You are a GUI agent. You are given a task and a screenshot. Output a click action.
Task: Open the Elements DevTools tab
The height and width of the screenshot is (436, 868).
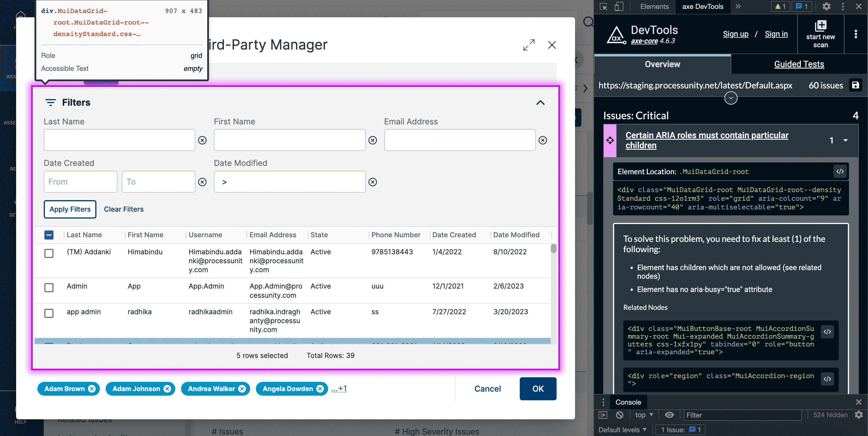[654, 6]
